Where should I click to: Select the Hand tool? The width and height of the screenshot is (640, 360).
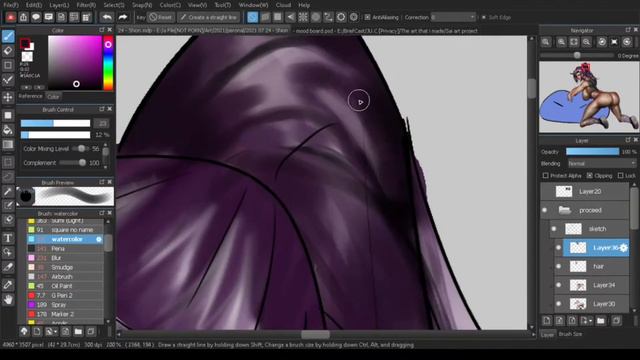point(8,300)
